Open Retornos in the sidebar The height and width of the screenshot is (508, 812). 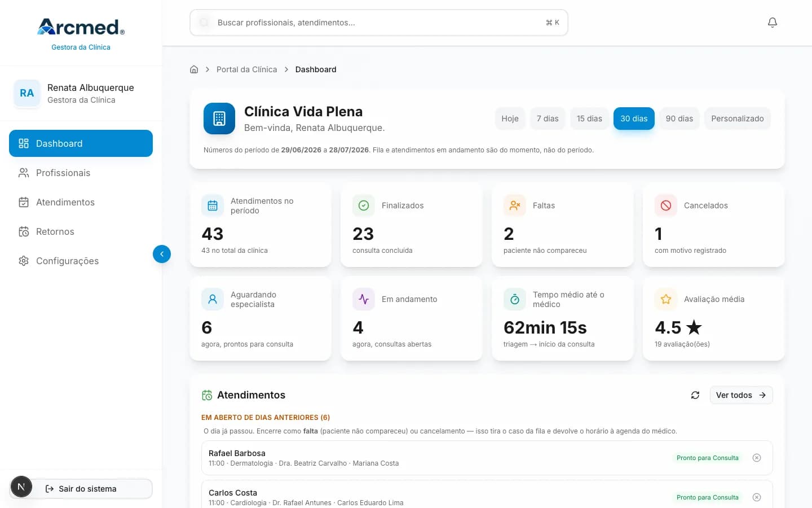81,231
